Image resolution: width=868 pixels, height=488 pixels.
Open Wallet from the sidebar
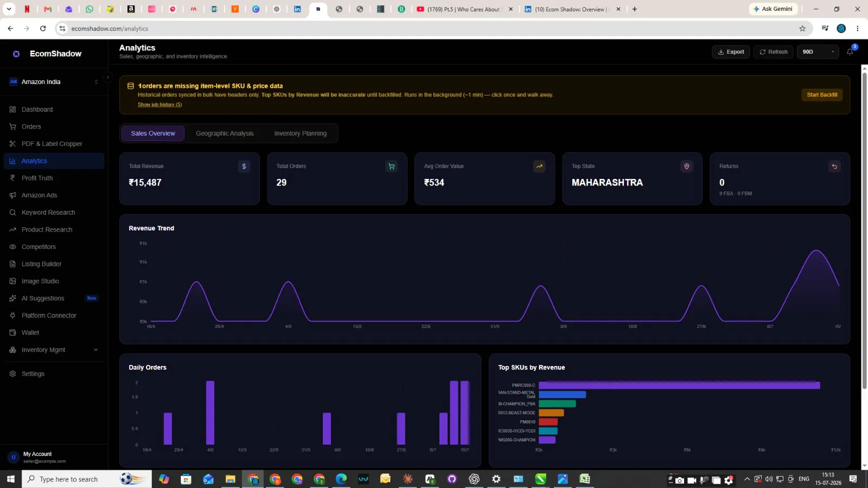click(x=54, y=333)
